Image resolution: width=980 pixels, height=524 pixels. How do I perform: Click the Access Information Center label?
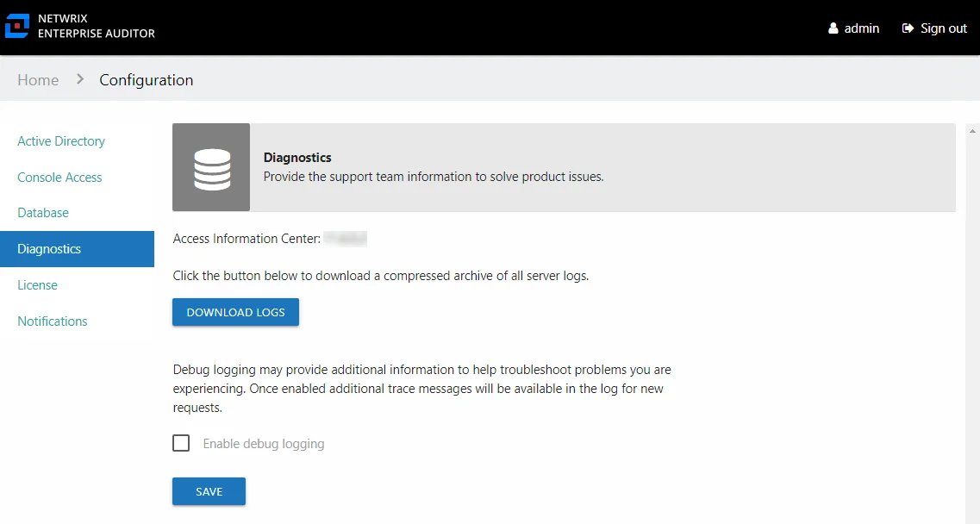pyautogui.click(x=247, y=239)
